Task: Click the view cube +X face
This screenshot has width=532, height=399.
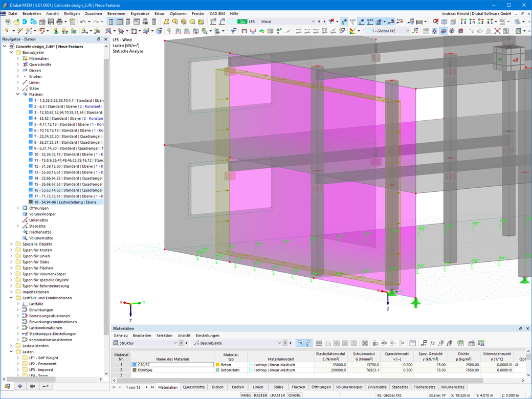Action: [516, 60]
